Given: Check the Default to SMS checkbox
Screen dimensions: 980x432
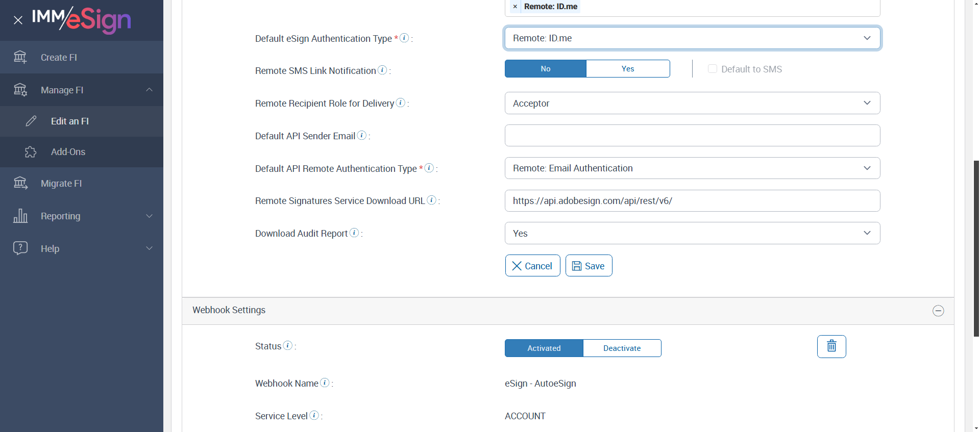Looking at the screenshot, I should point(713,69).
